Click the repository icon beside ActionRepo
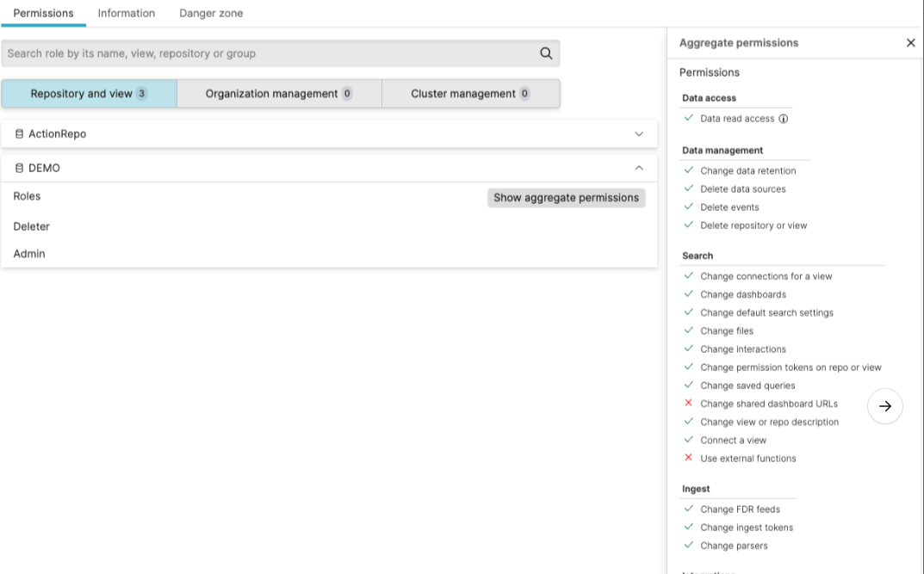 (18, 133)
